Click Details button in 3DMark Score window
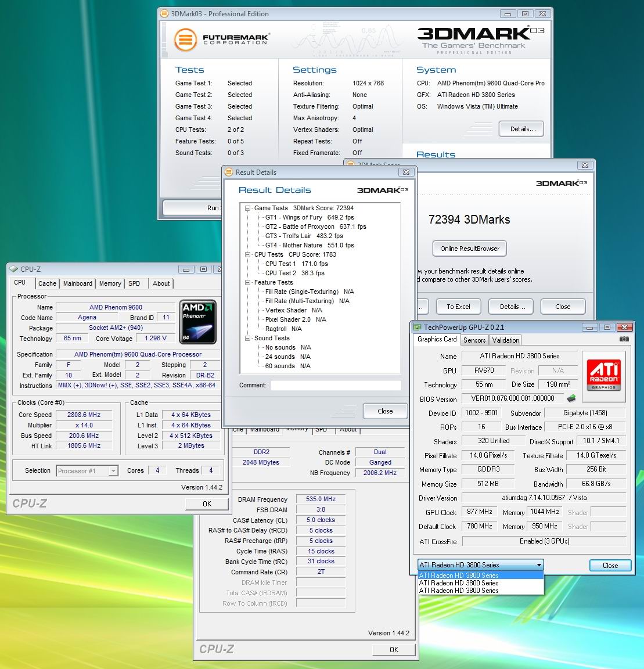Image resolution: width=644 pixels, height=669 pixels. coord(511,307)
